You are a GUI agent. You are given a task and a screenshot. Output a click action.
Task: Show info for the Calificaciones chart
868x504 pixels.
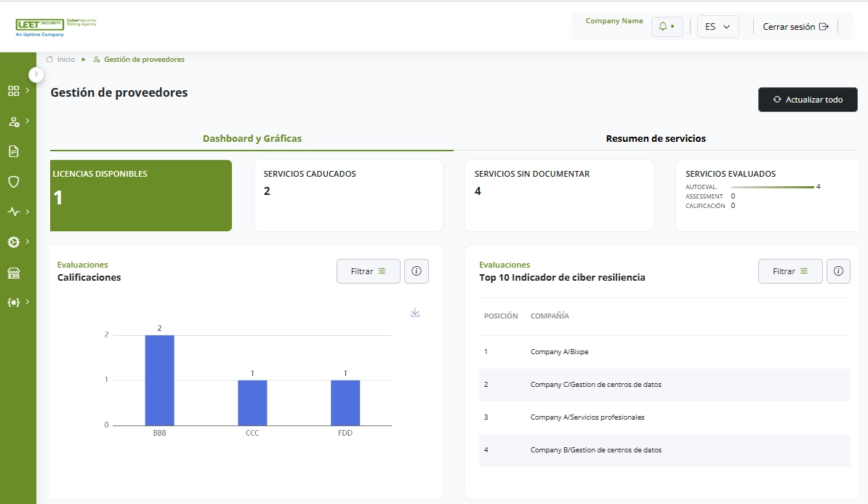coord(417,271)
